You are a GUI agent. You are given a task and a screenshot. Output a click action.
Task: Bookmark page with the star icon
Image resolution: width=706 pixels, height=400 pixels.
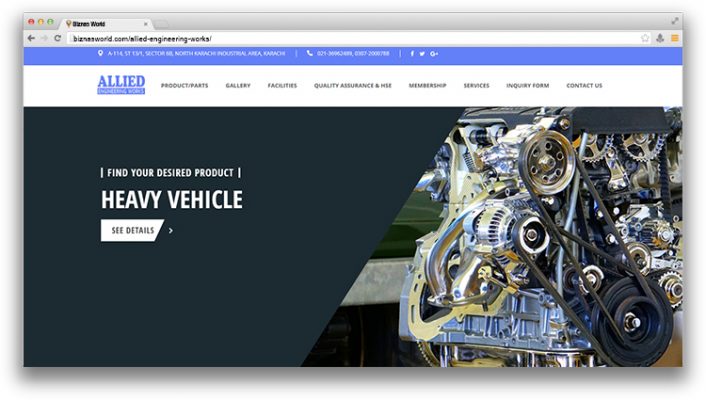645,38
